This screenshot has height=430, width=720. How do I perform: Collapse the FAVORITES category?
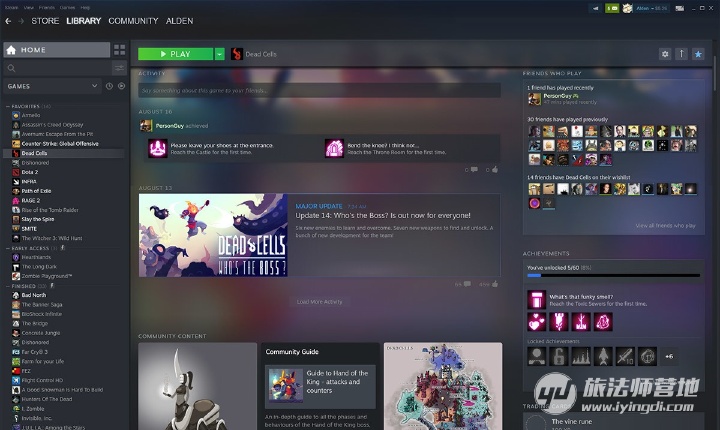click(x=7, y=106)
